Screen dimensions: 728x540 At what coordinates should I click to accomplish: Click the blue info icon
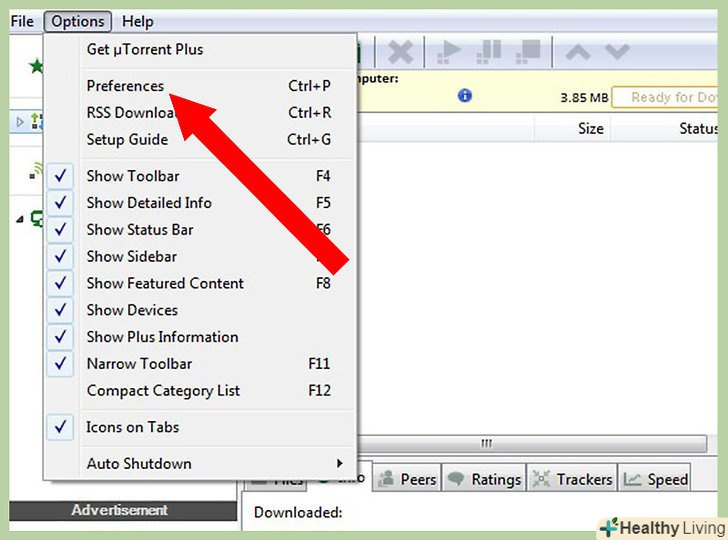pyautogui.click(x=465, y=96)
